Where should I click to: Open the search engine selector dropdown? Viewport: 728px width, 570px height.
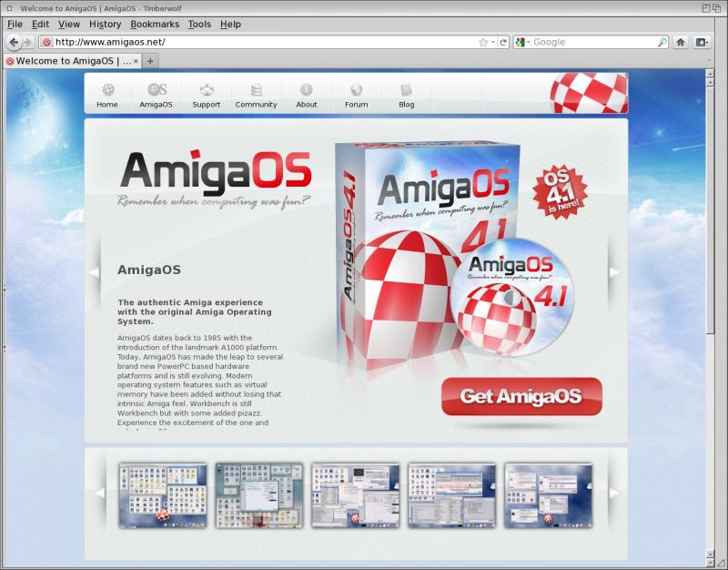[x=522, y=42]
